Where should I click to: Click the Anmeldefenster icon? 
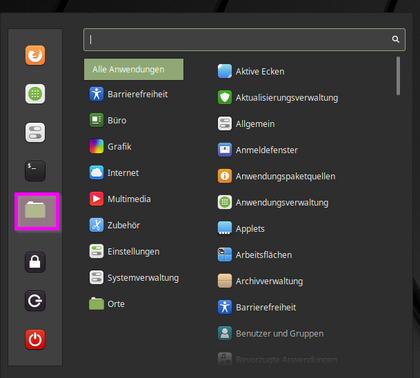pos(225,150)
